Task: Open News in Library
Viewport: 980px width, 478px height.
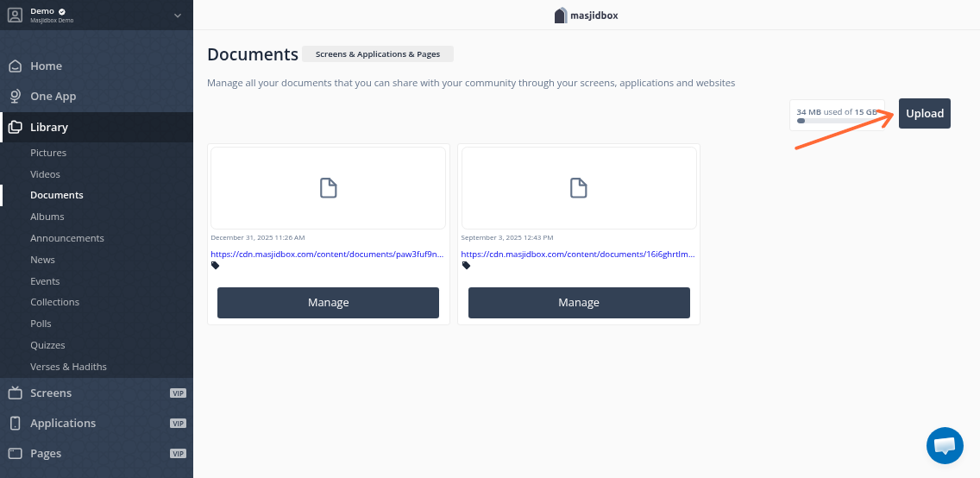Action: tap(42, 260)
